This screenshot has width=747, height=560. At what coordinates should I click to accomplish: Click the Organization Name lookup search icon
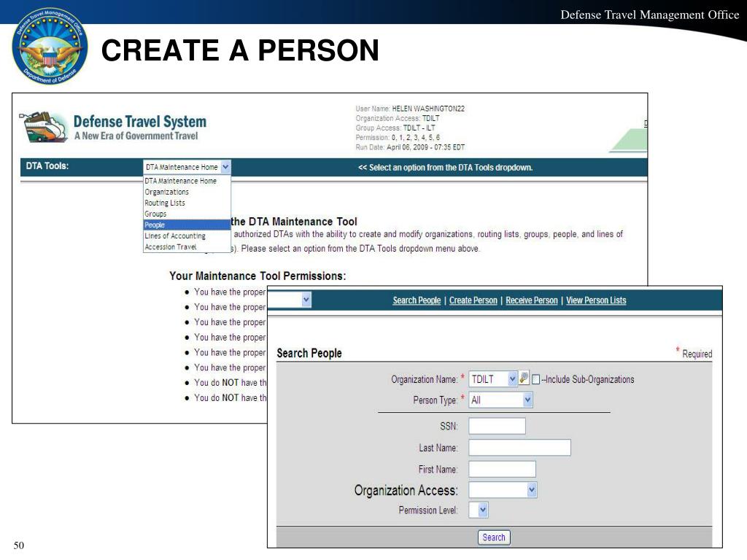pyautogui.click(x=524, y=378)
